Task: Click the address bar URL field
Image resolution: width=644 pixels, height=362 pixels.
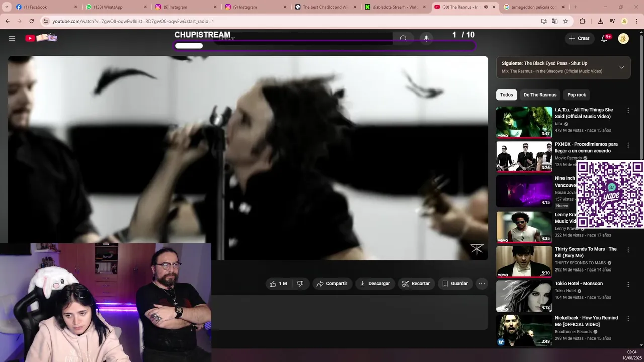Action: pos(292,21)
